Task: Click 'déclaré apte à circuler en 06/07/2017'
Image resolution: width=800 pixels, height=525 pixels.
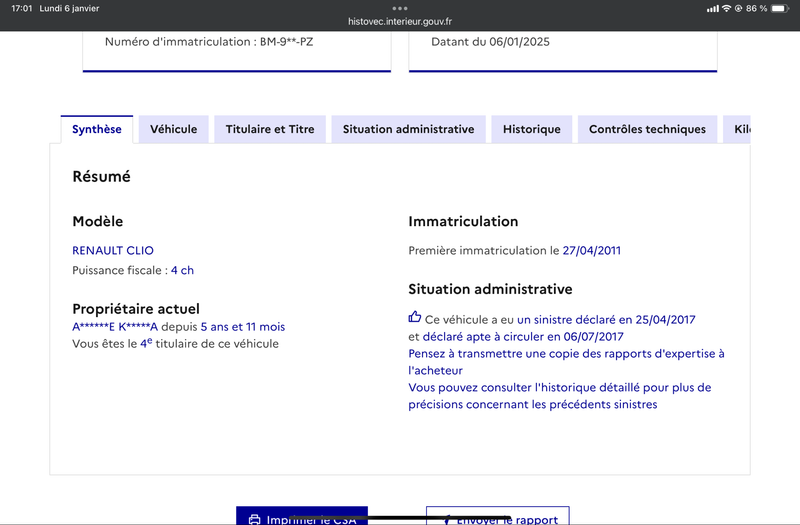Action: pyautogui.click(x=523, y=337)
